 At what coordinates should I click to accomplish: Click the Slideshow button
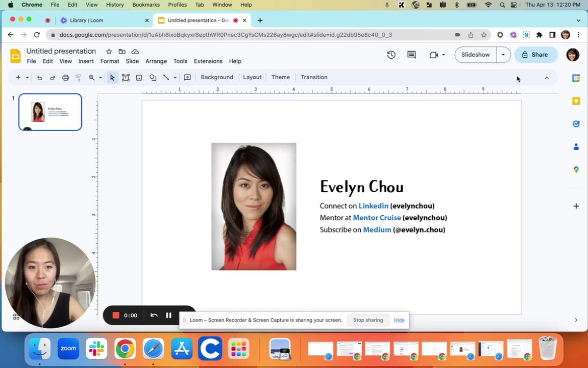coord(476,55)
